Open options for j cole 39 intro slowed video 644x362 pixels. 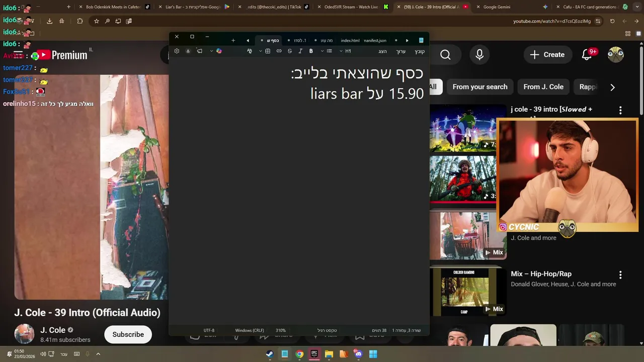click(x=620, y=110)
